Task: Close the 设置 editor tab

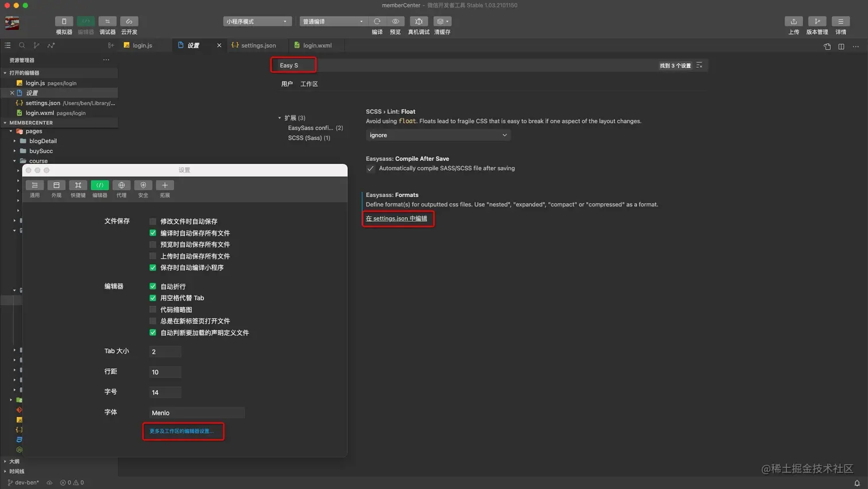Action: click(219, 45)
